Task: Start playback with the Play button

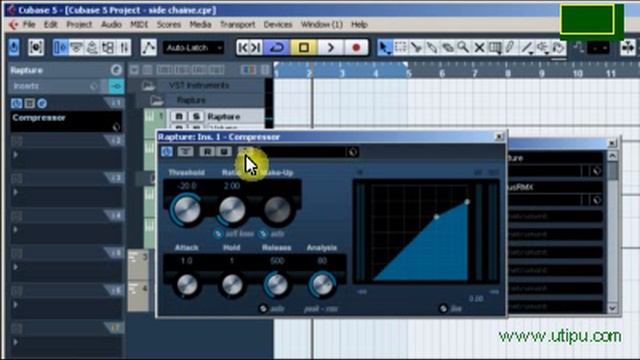Action: click(330, 48)
